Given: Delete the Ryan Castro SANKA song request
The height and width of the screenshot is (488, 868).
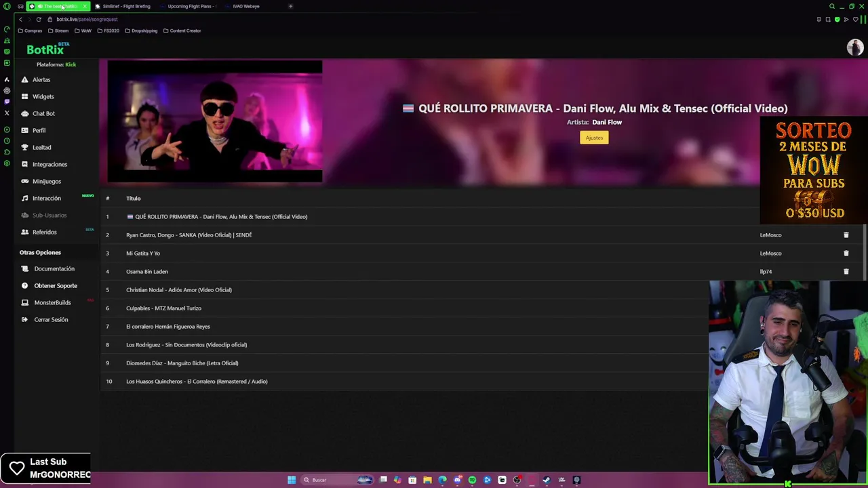Looking at the screenshot, I should (x=846, y=235).
